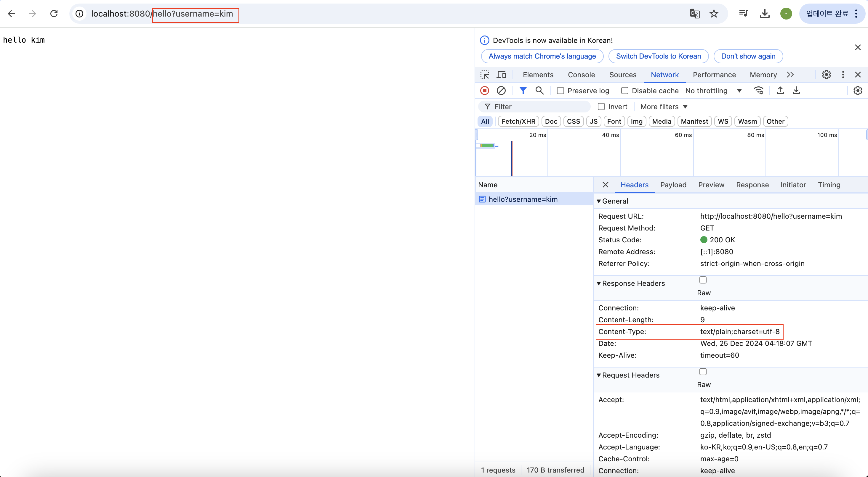The width and height of the screenshot is (868, 477).
Task: Expand the More filters dropdown
Action: pyautogui.click(x=664, y=107)
